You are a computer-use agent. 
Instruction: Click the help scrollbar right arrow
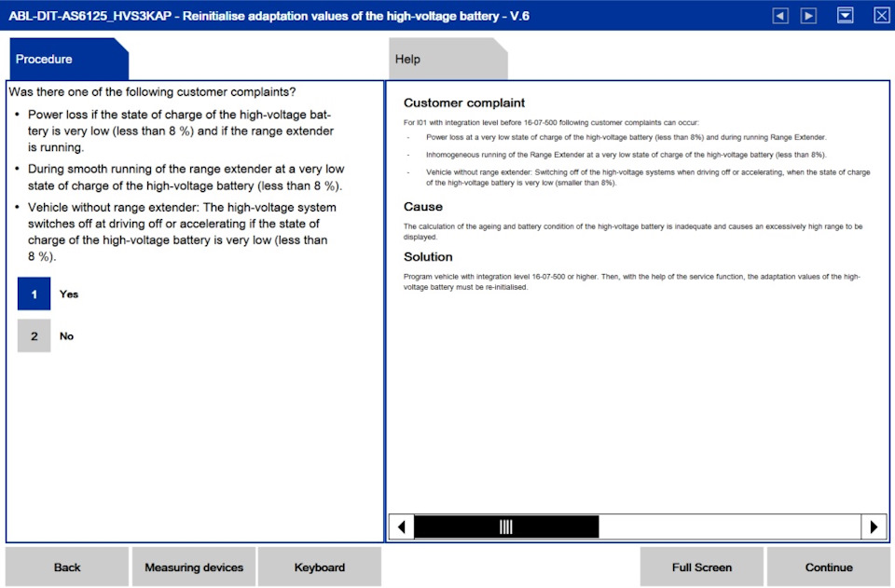coord(874,526)
